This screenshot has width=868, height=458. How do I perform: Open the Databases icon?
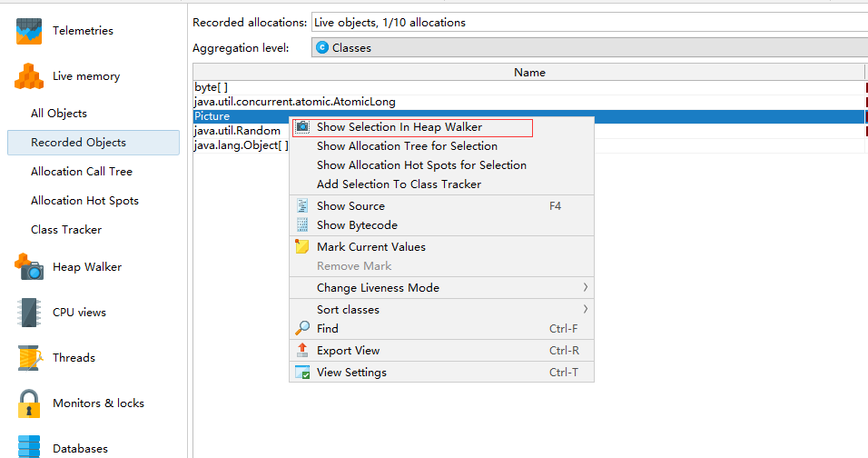(x=29, y=447)
